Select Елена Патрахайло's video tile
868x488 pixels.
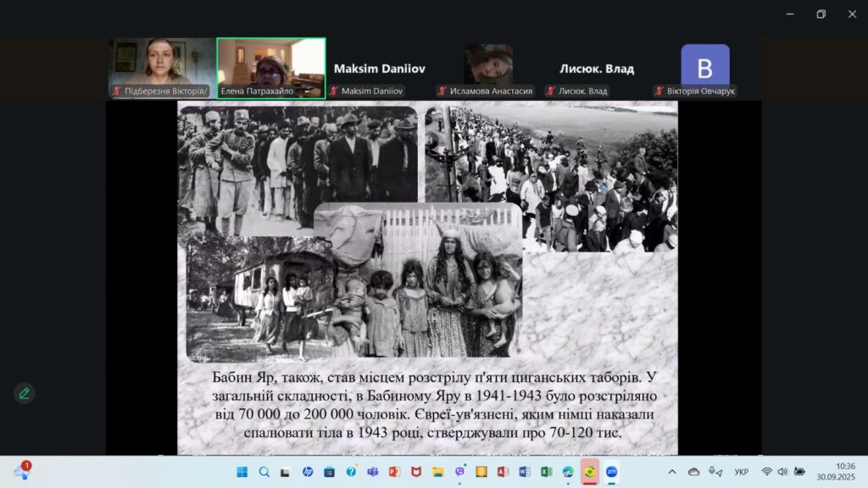[271, 68]
